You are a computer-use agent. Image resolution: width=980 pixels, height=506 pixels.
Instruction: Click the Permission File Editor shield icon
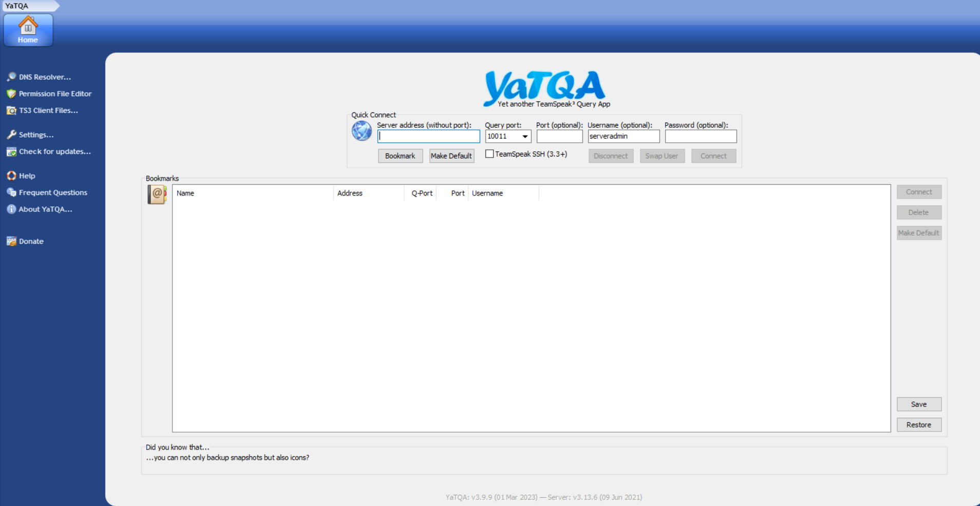(11, 94)
